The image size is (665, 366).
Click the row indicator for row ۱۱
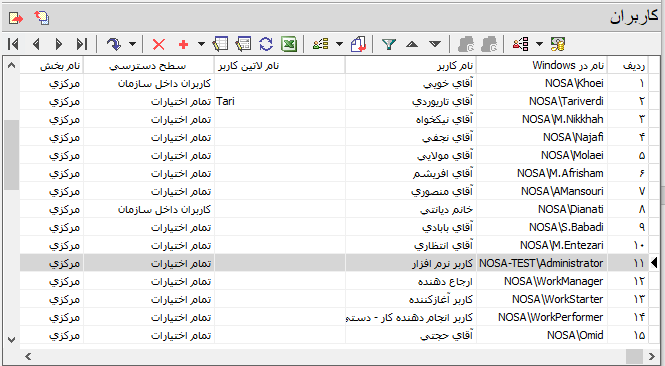pyautogui.click(x=654, y=263)
